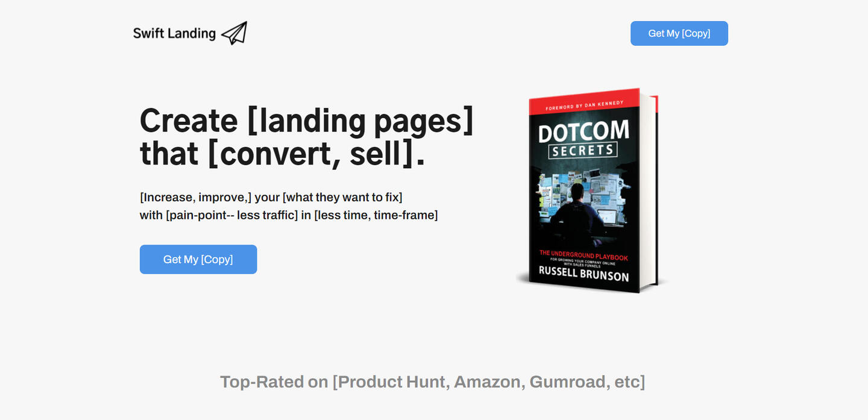Click the 'Foreword by Dan Kennedy' red band
Viewport: 868px width, 420px height.
(x=584, y=104)
